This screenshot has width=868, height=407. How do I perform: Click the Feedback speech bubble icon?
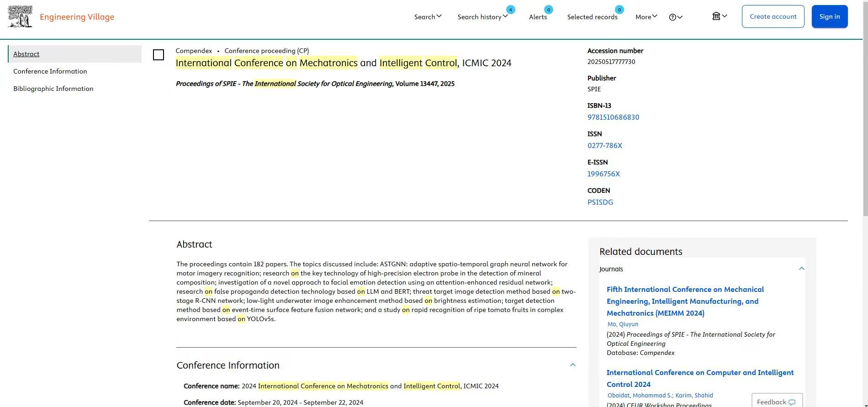tap(792, 402)
